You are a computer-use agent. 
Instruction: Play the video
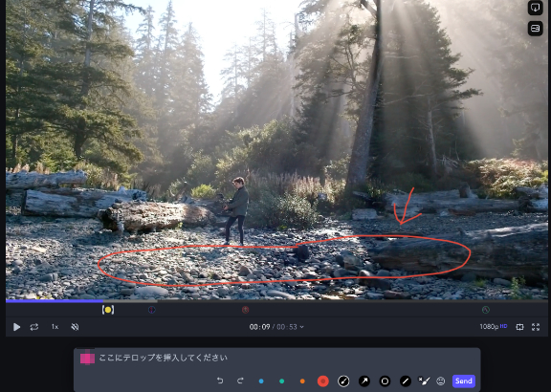[16, 327]
